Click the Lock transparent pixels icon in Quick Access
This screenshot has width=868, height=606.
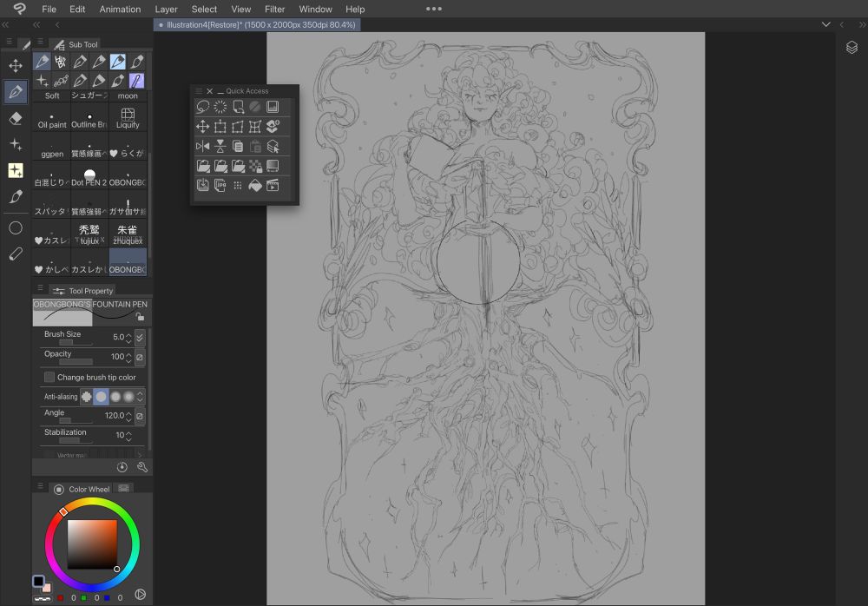tap(255, 166)
